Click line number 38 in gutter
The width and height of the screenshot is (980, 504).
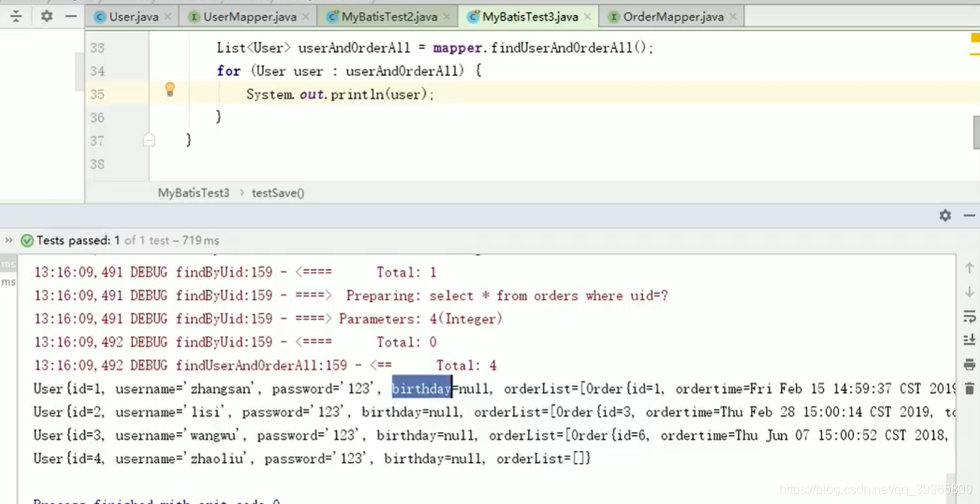click(97, 164)
